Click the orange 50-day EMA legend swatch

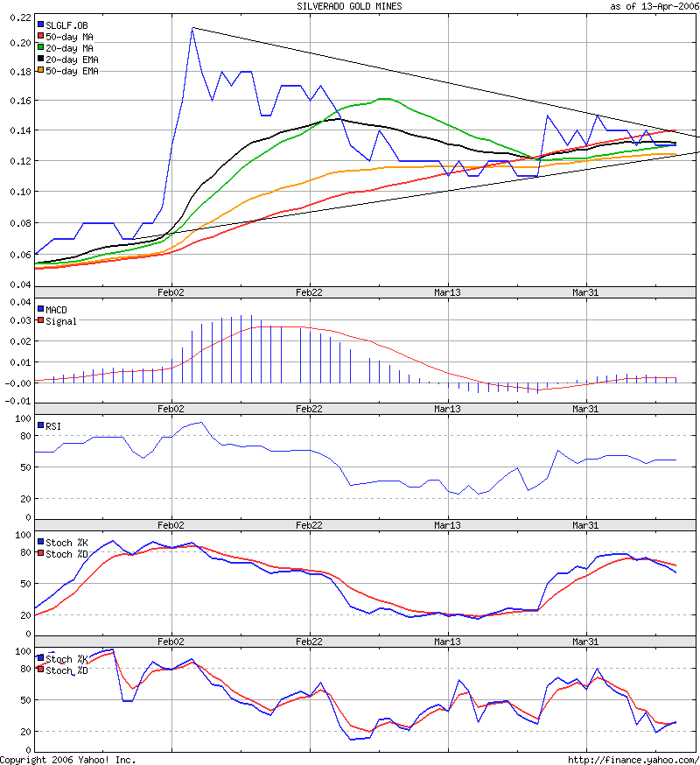pyautogui.click(x=41, y=70)
